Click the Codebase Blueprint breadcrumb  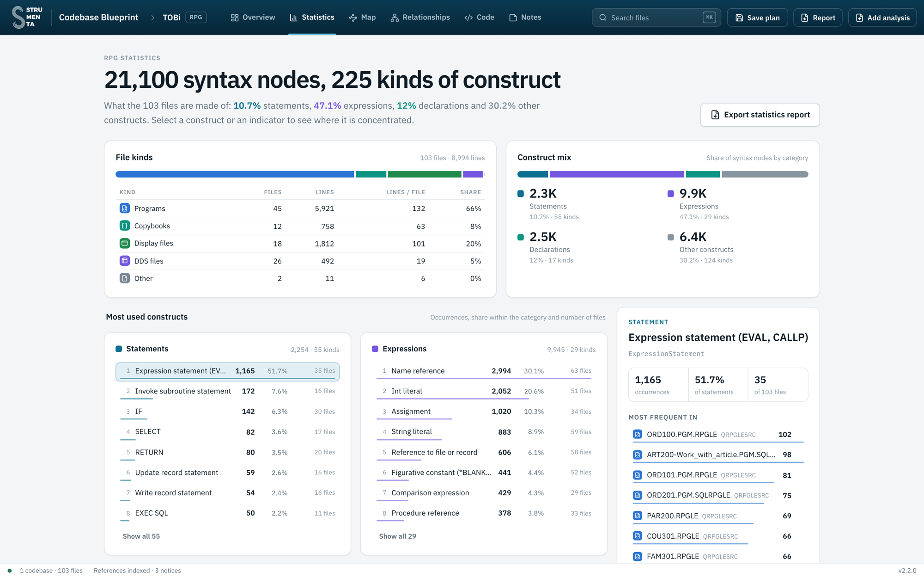(98, 18)
